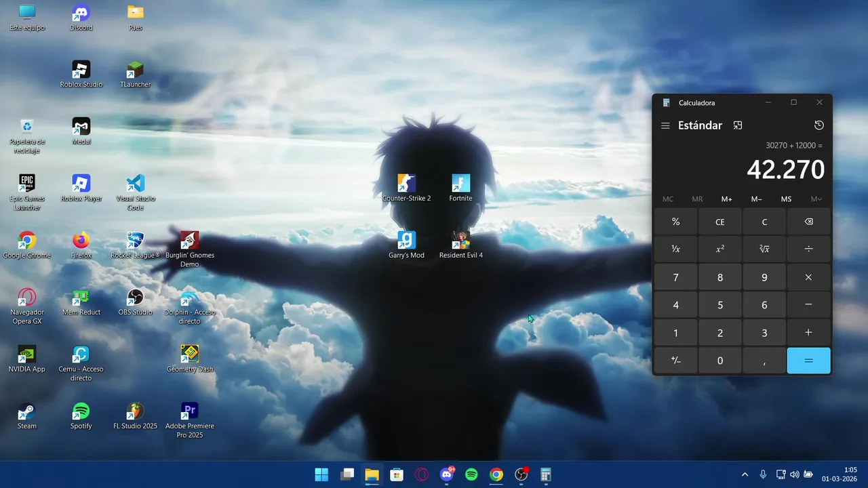Open File Explorer from taskbar
868x488 pixels.
tap(372, 474)
